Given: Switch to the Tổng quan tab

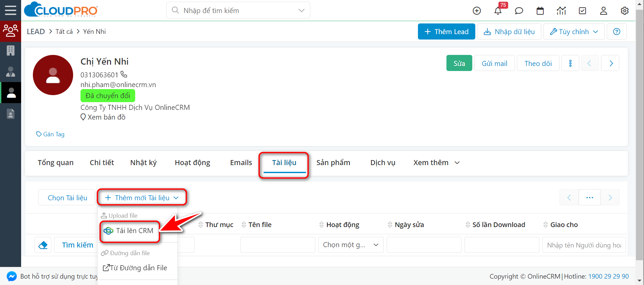Looking at the screenshot, I should (x=56, y=163).
